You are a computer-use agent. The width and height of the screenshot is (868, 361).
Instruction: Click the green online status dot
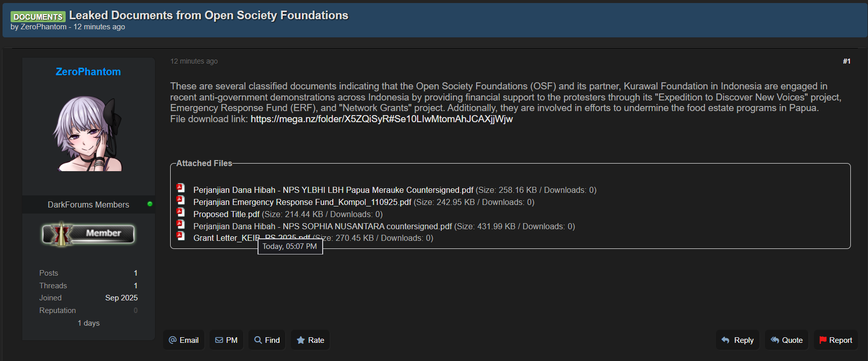tap(149, 204)
